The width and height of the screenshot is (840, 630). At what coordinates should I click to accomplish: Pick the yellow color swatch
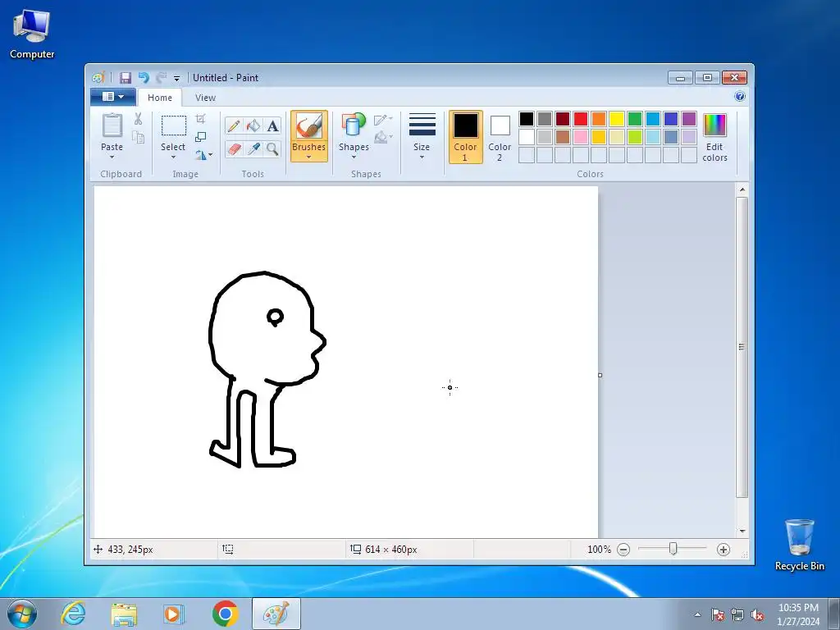tap(617, 119)
